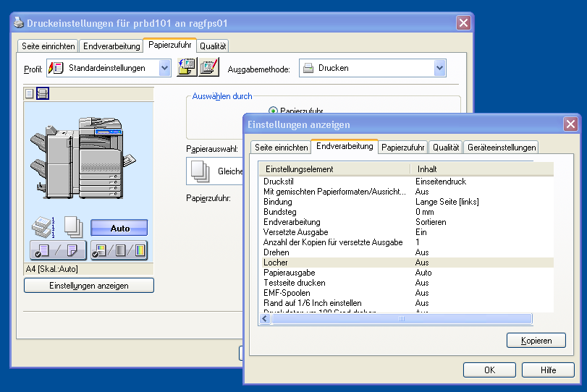Open the Geräteeinstellungen tab

502,148
